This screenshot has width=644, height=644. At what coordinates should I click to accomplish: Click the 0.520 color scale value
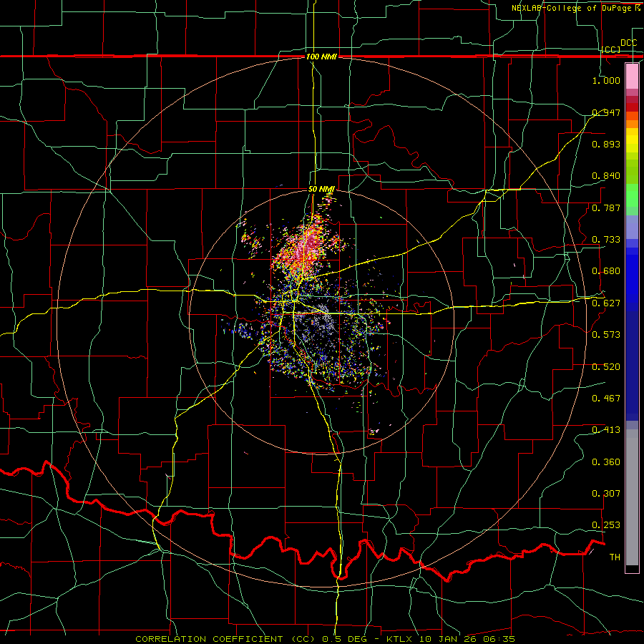606,367
